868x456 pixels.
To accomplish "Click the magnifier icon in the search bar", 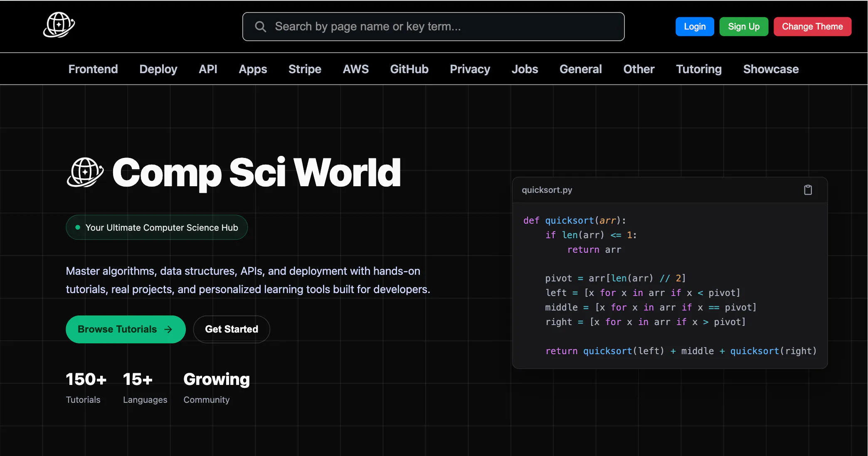I will (x=261, y=27).
